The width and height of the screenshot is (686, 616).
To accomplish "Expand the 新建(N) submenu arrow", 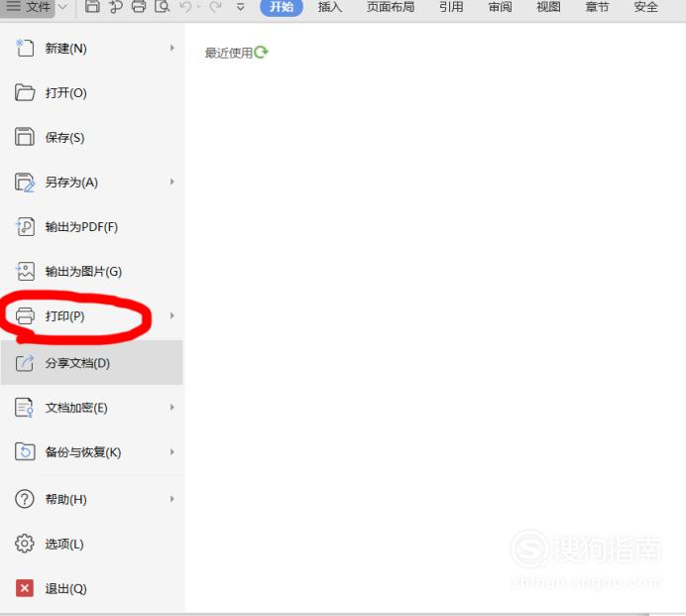I will (x=171, y=48).
